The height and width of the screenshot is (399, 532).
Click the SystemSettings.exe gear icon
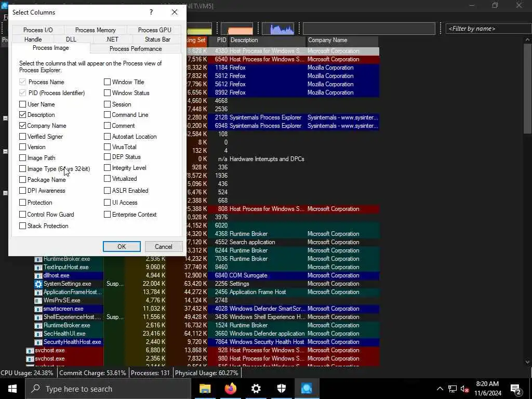tap(38, 284)
